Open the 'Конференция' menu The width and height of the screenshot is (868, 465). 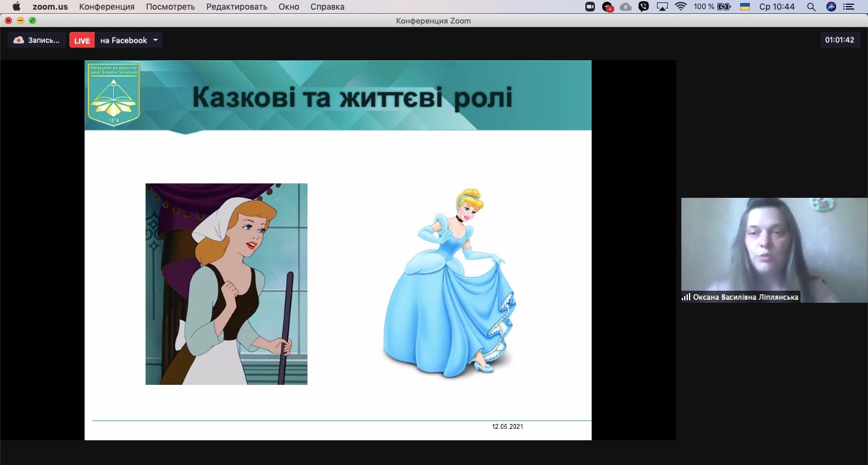click(x=107, y=7)
